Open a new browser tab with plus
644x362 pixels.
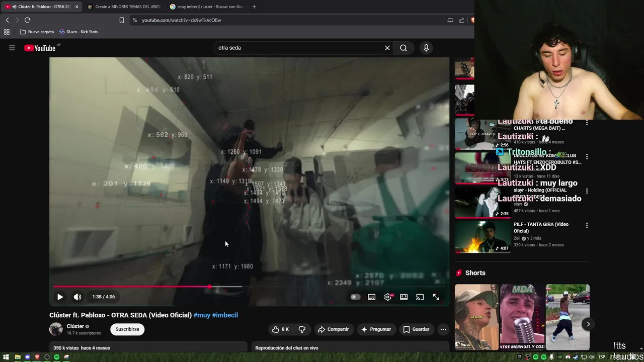pyautogui.click(x=254, y=7)
